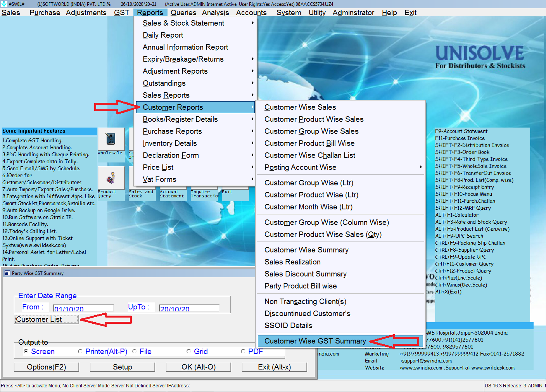Click the Customer List button
Screen dimensions: 546x392
tap(47, 319)
